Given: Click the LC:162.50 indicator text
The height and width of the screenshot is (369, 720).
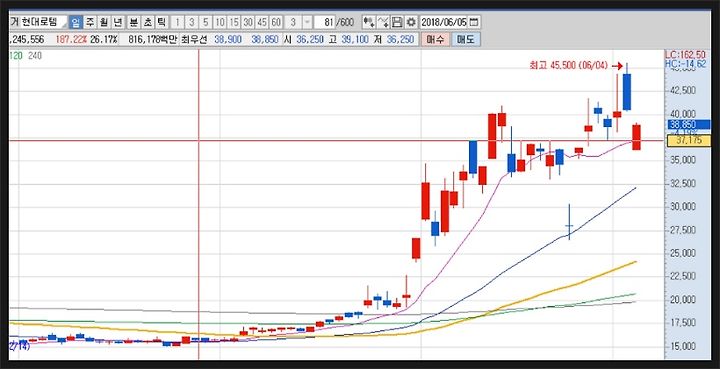Looking at the screenshot, I should (686, 55).
